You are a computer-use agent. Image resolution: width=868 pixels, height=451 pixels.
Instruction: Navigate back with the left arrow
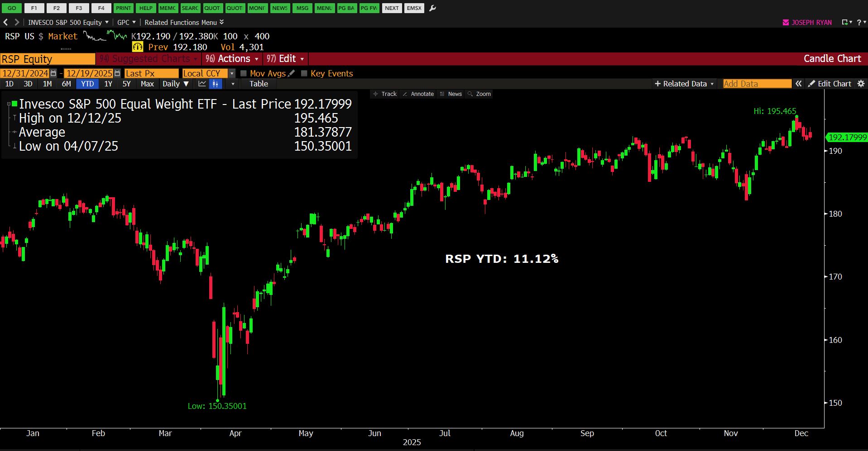pos(6,22)
